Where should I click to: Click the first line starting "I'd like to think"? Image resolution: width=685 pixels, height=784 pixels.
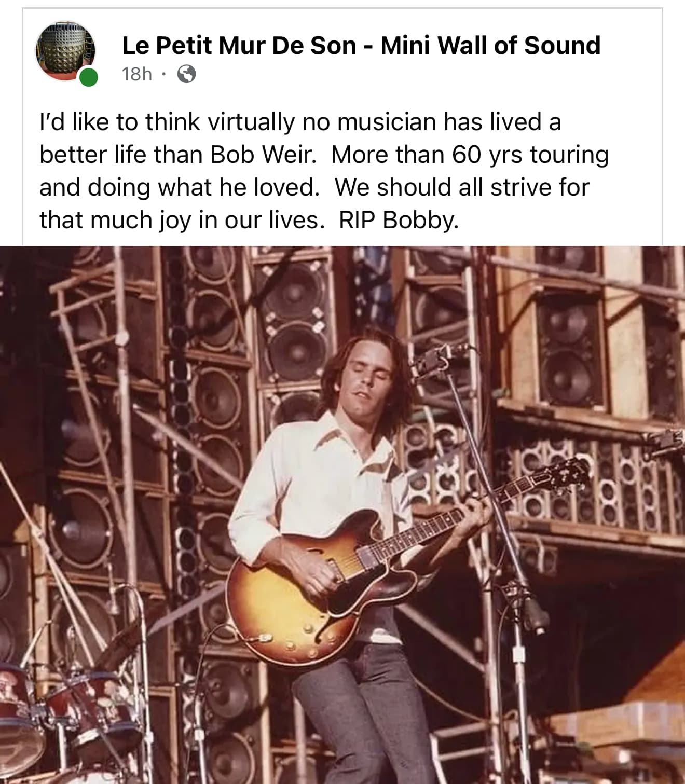pyautogui.click(x=300, y=122)
